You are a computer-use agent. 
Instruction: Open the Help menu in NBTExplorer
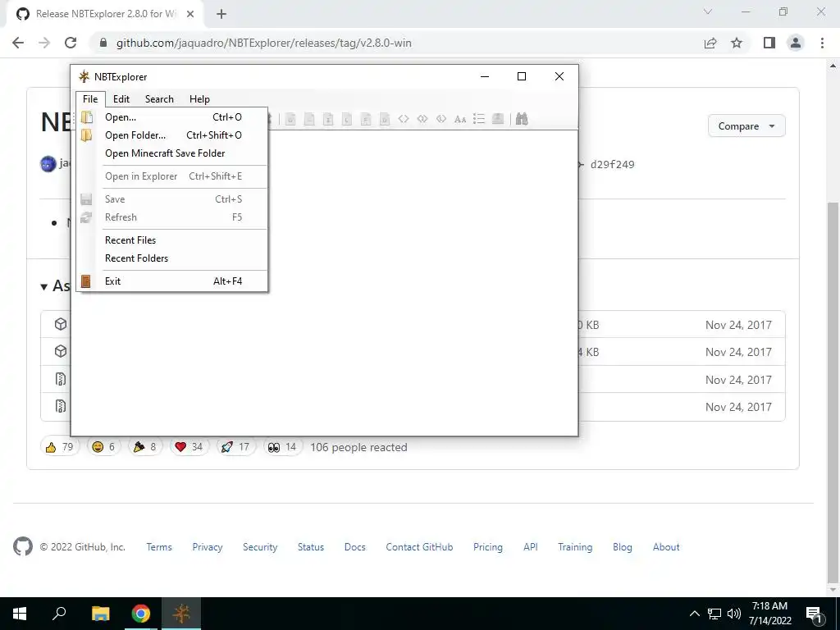(199, 99)
